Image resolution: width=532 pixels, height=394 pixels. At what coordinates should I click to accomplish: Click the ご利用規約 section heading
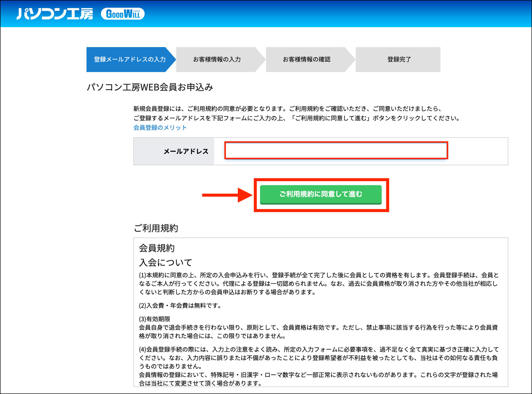point(156,228)
